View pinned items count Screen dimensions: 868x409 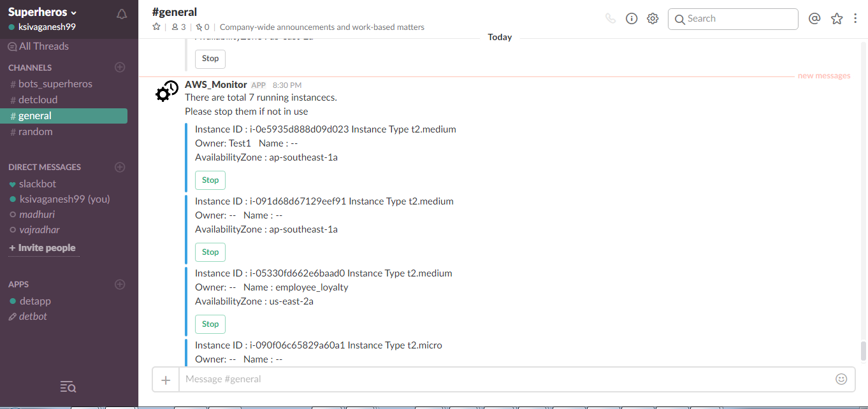tap(203, 27)
